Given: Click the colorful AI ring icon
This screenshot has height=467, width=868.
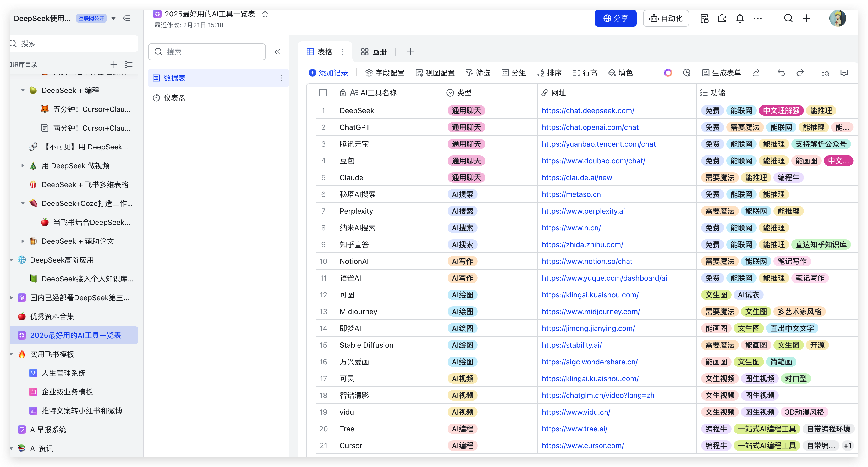Looking at the screenshot, I should point(668,73).
